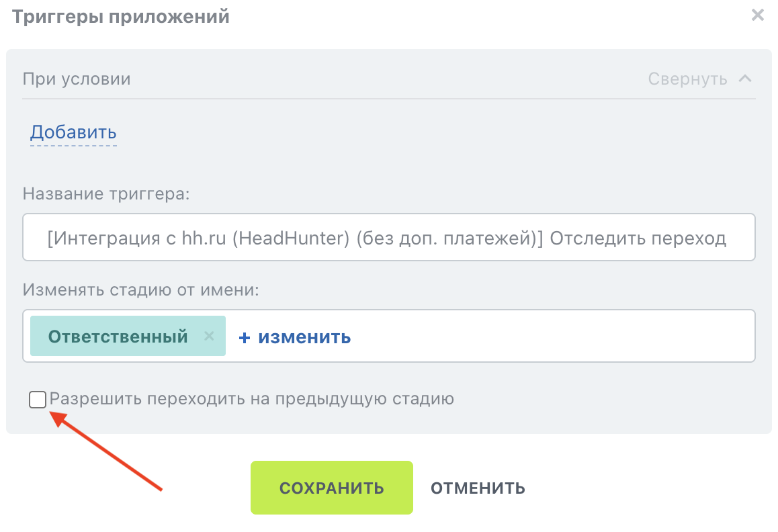Remove the Ответственный tag with its x icon

(209, 336)
